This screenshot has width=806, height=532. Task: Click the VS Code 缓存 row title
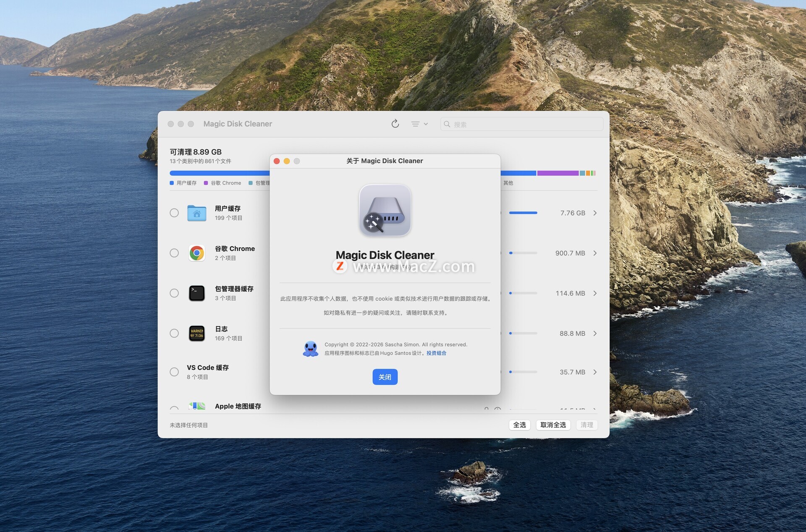coord(208,368)
